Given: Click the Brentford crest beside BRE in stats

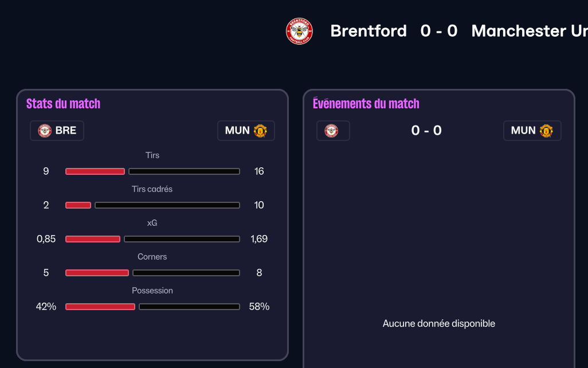Looking at the screenshot, I should tap(45, 131).
